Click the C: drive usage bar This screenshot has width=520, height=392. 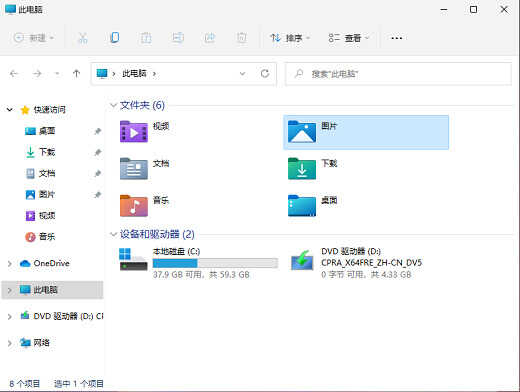pos(215,263)
